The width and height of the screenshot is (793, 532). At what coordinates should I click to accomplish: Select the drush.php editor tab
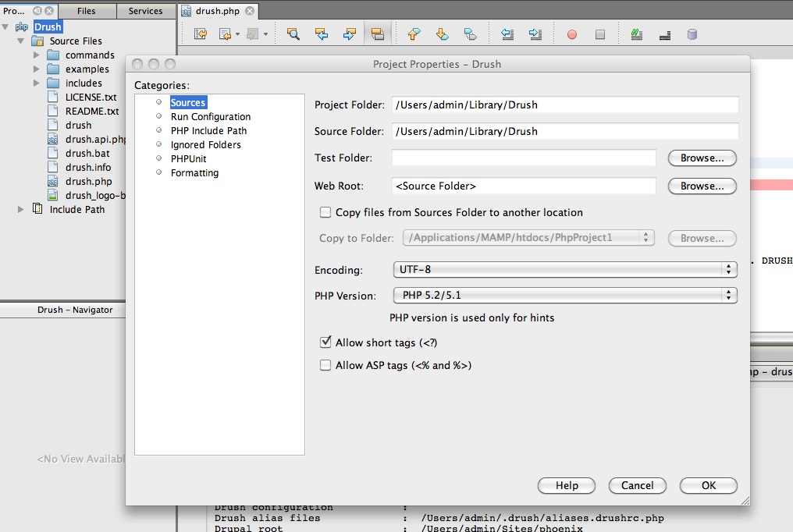coord(218,11)
